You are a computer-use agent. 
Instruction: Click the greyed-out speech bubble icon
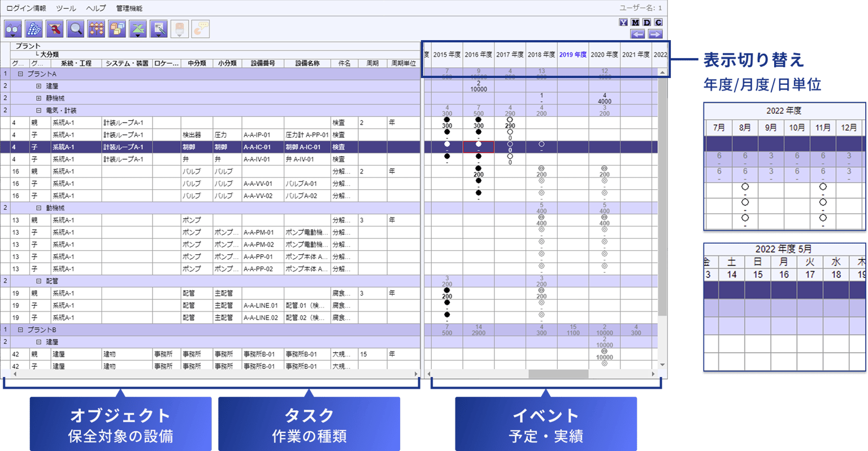(x=201, y=29)
